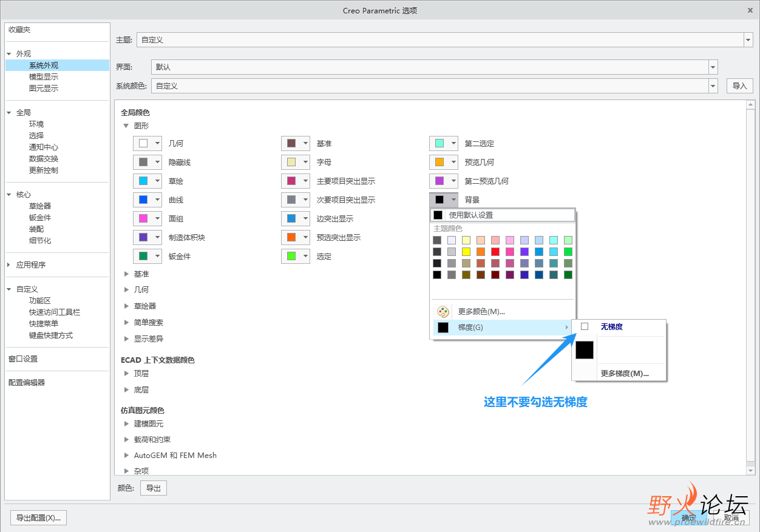Open the 制造体积块 color picker
The image size is (760, 532).
click(148, 238)
